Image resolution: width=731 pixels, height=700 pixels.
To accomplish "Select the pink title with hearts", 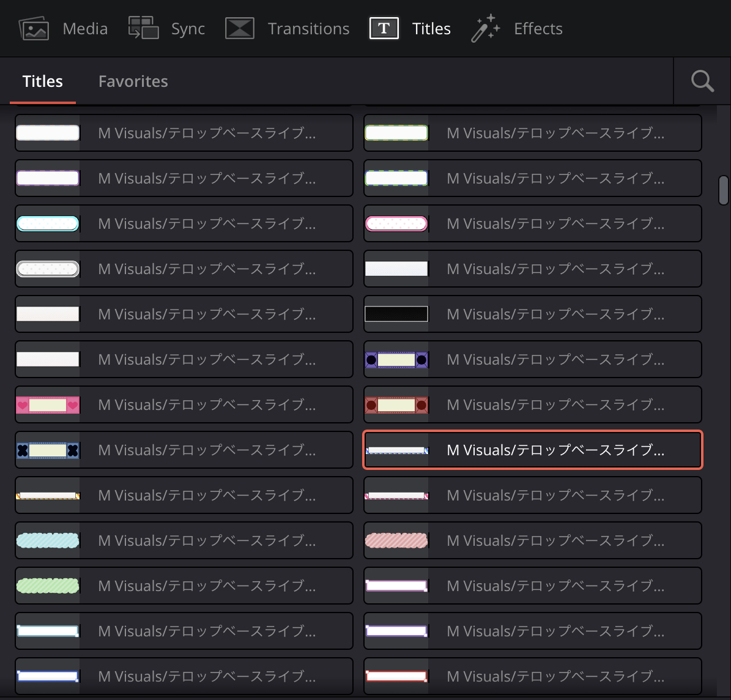I will (x=184, y=404).
